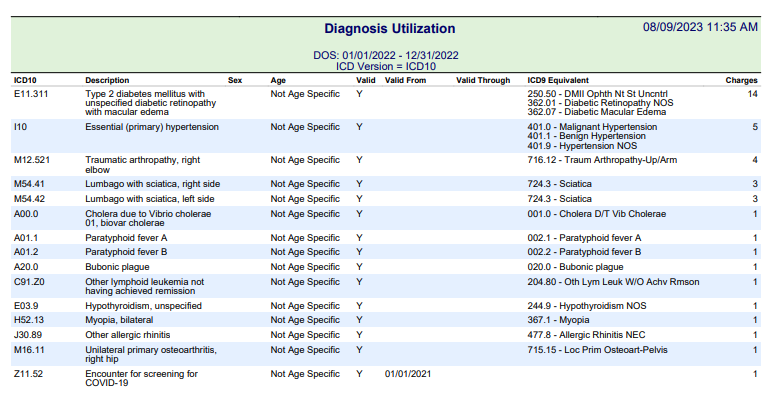Click the Diagnosis Utilization report title
The width and height of the screenshot is (775, 395).
389,29
